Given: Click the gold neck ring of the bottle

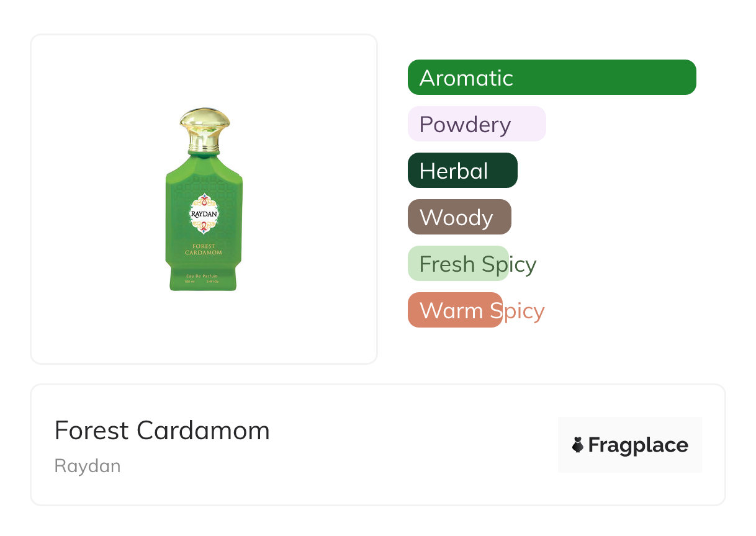Looking at the screenshot, I should [x=204, y=149].
